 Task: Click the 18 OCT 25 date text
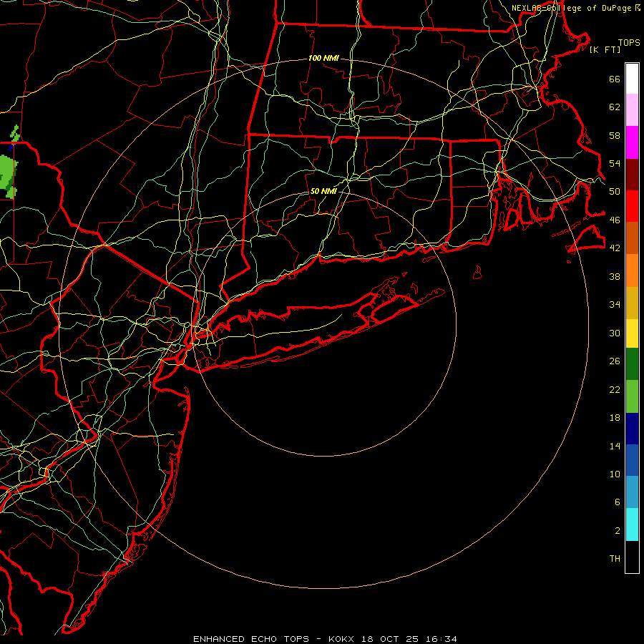[x=390, y=639]
